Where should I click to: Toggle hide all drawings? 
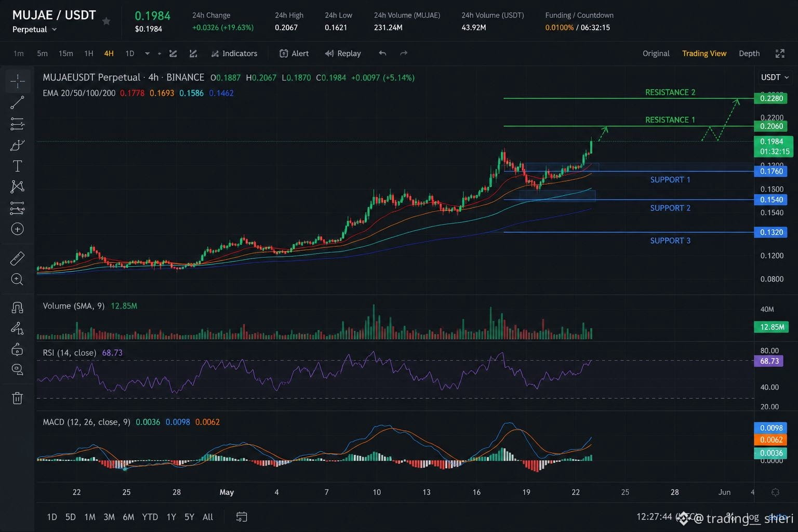(17, 369)
